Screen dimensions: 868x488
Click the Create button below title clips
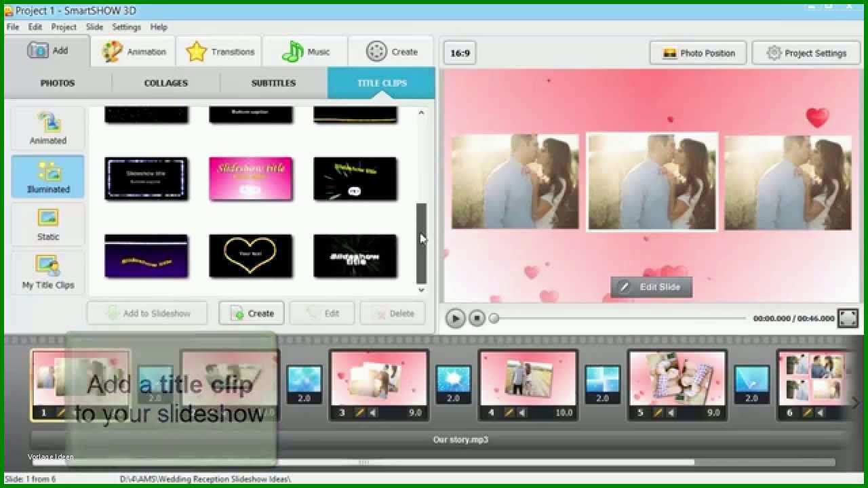coord(252,313)
